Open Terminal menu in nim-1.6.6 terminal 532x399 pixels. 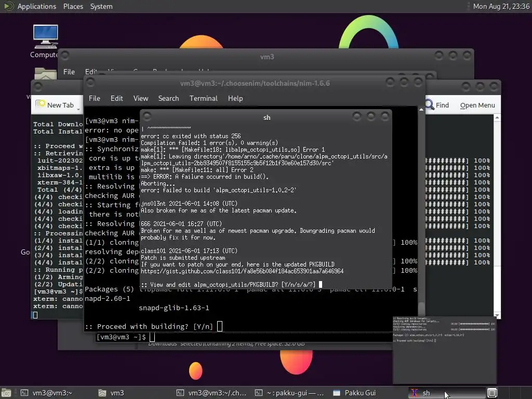203,98
